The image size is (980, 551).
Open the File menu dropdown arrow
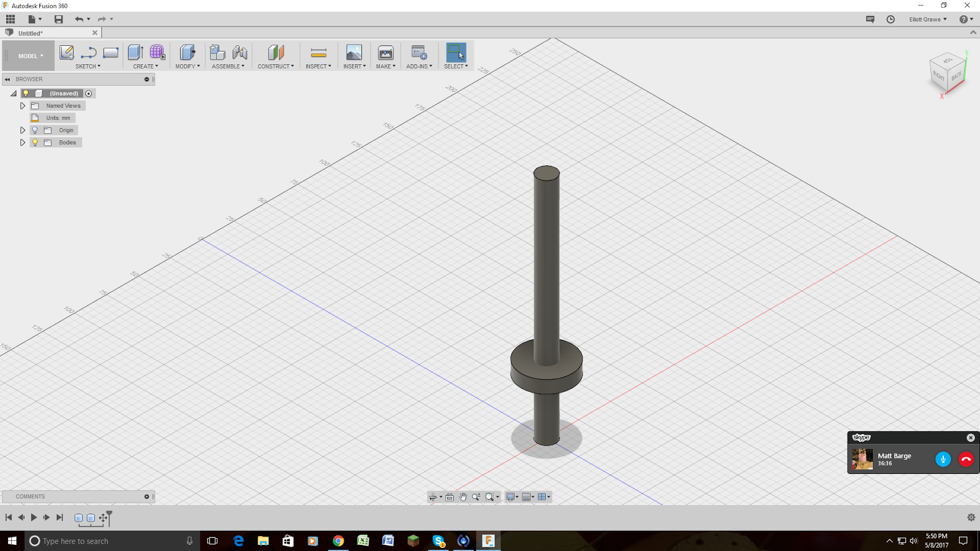tap(40, 19)
